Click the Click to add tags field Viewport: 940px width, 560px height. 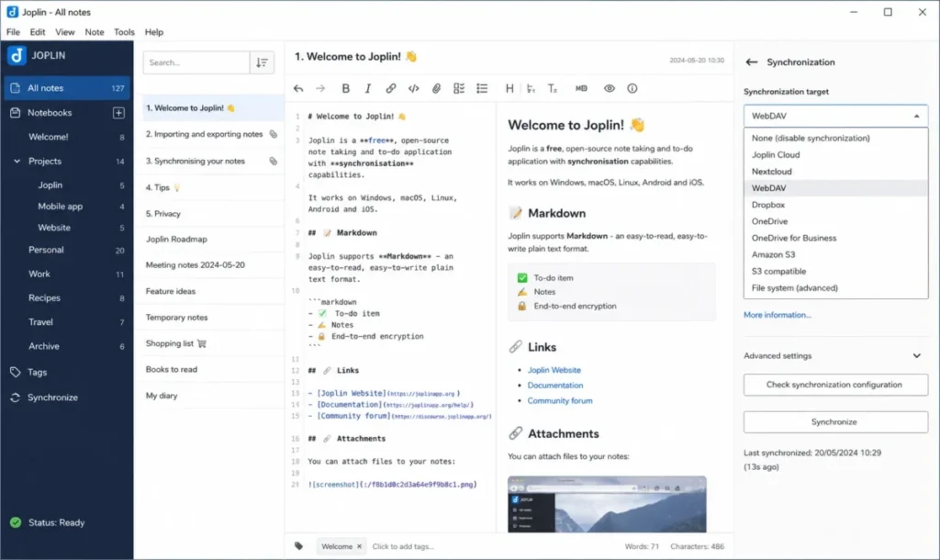403,546
